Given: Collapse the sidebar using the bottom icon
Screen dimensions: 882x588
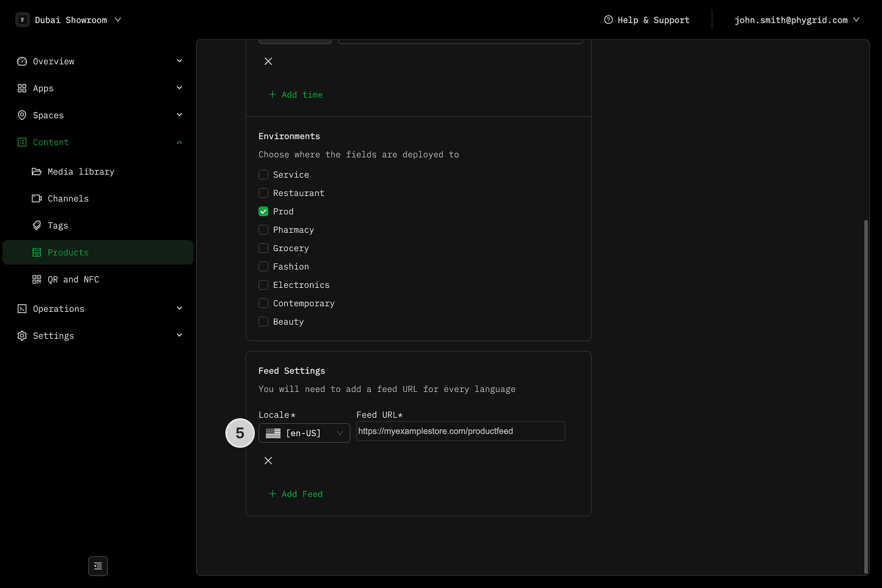Looking at the screenshot, I should click(x=98, y=566).
